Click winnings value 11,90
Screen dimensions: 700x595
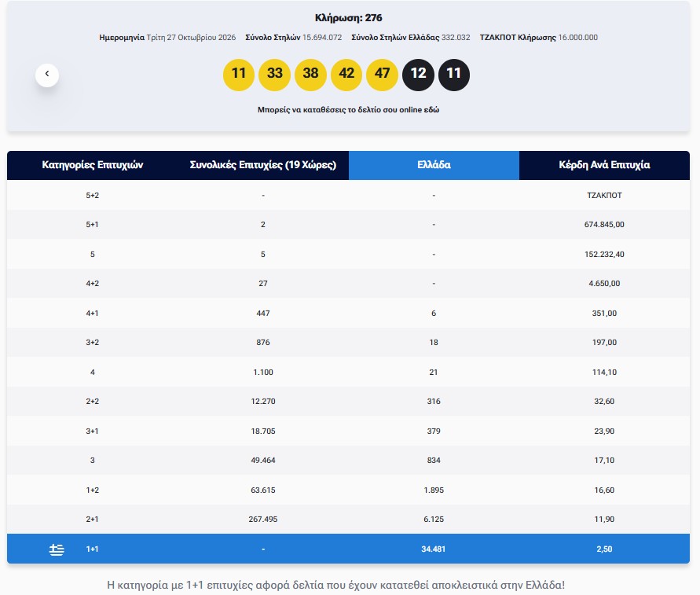point(604,520)
